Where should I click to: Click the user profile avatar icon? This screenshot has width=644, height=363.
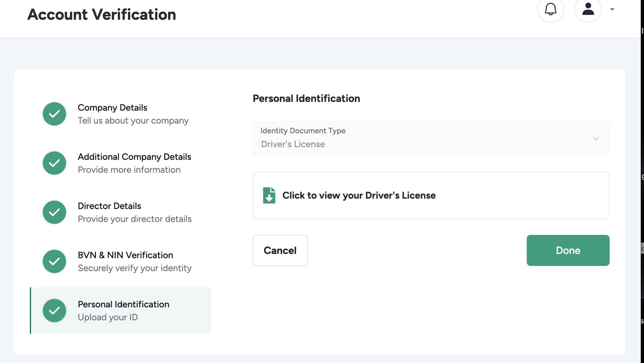(x=588, y=9)
